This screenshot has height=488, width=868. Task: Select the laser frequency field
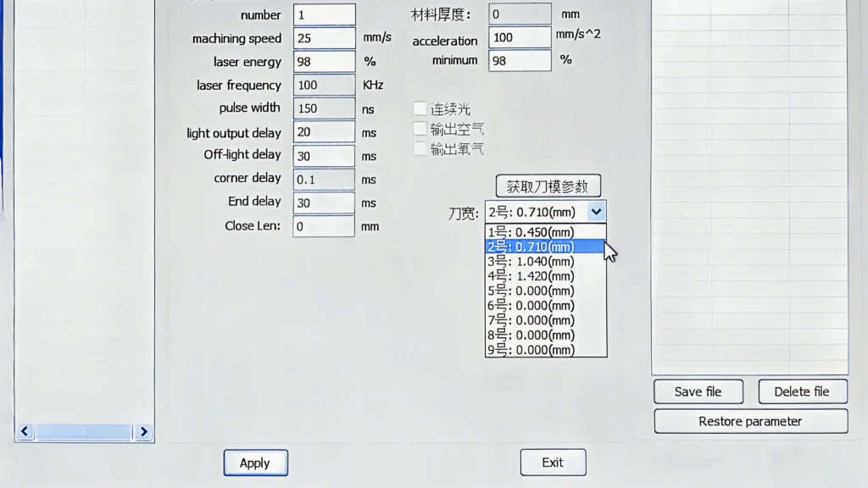[x=324, y=86]
